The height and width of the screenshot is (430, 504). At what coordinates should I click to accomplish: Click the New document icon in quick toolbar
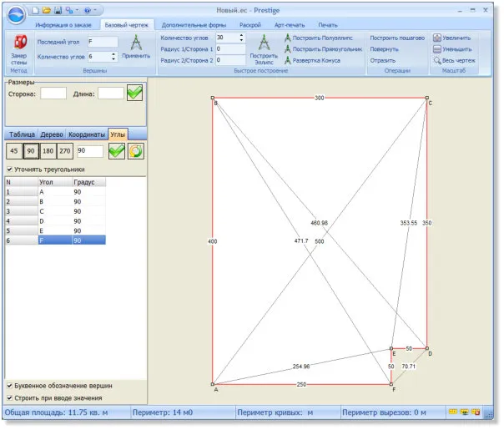[35, 11]
